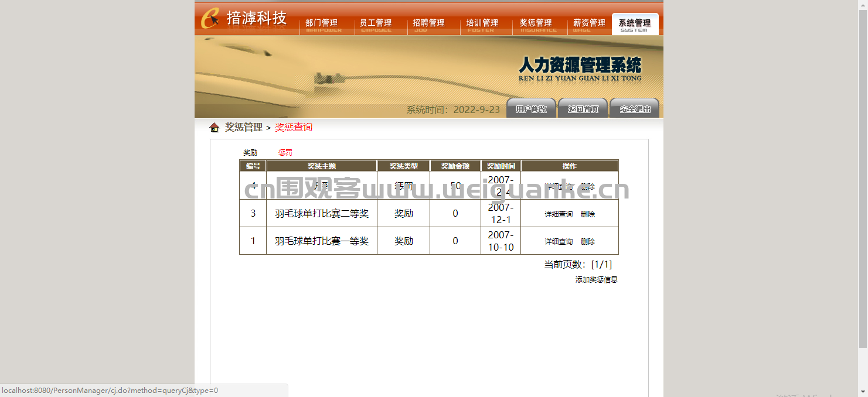Click the 奖惩类型 column header

pyautogui.click(x=404, y=166)
